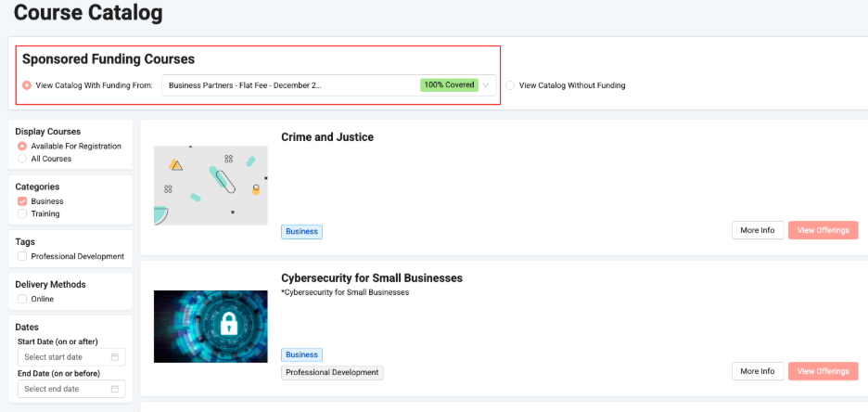
Task: Click the funding dropdown chevron arrow
Action: point(486,85)
